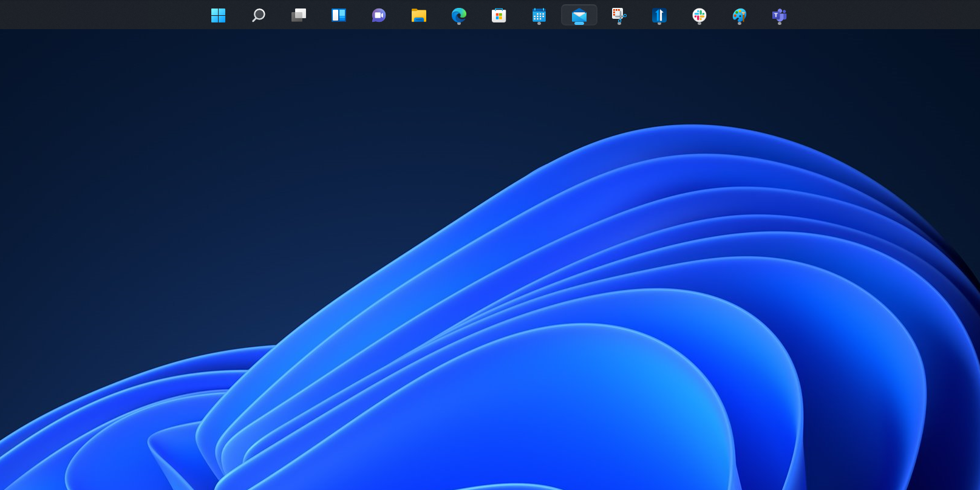980x490 pixels.
Task: Launch Paint from the palette icon
Action: click(x=739, y=15)
